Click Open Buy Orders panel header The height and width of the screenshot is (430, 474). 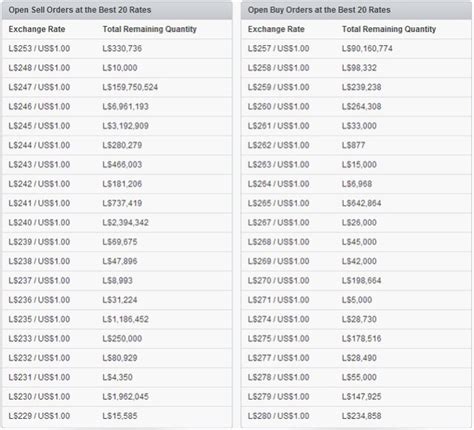point(356,10)
